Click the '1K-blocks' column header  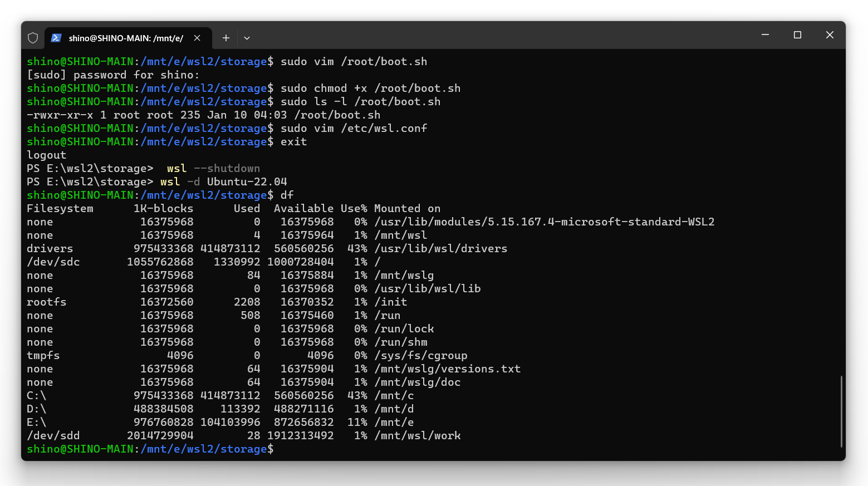tap(164, 209)
